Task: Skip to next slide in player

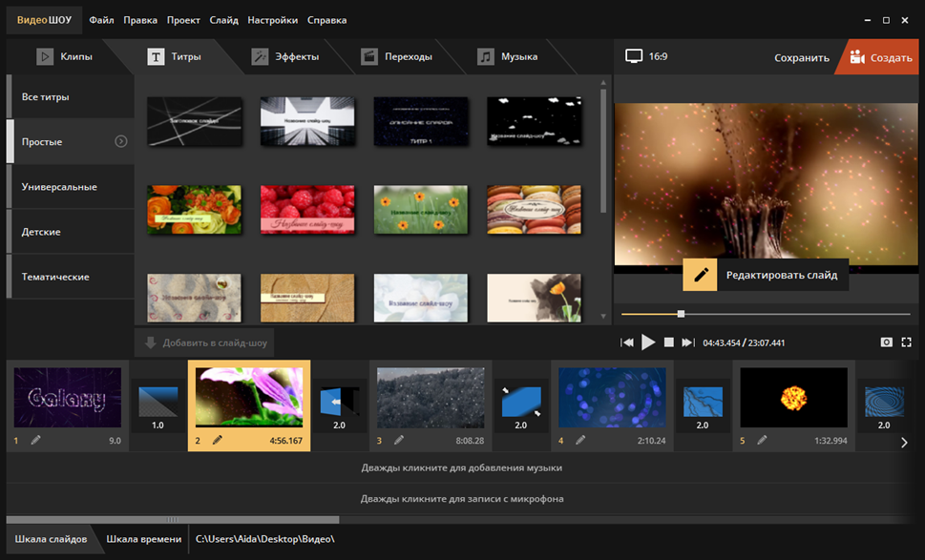Action: tap(688, 342)
